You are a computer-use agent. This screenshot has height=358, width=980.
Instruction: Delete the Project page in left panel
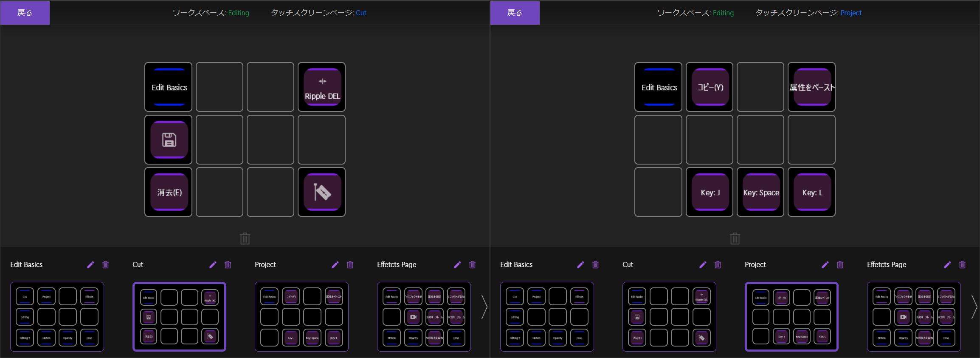tap(350, 265)
